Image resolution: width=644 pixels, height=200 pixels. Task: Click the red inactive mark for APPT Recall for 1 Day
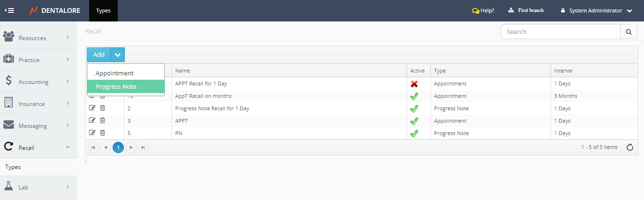click(414, 84)
